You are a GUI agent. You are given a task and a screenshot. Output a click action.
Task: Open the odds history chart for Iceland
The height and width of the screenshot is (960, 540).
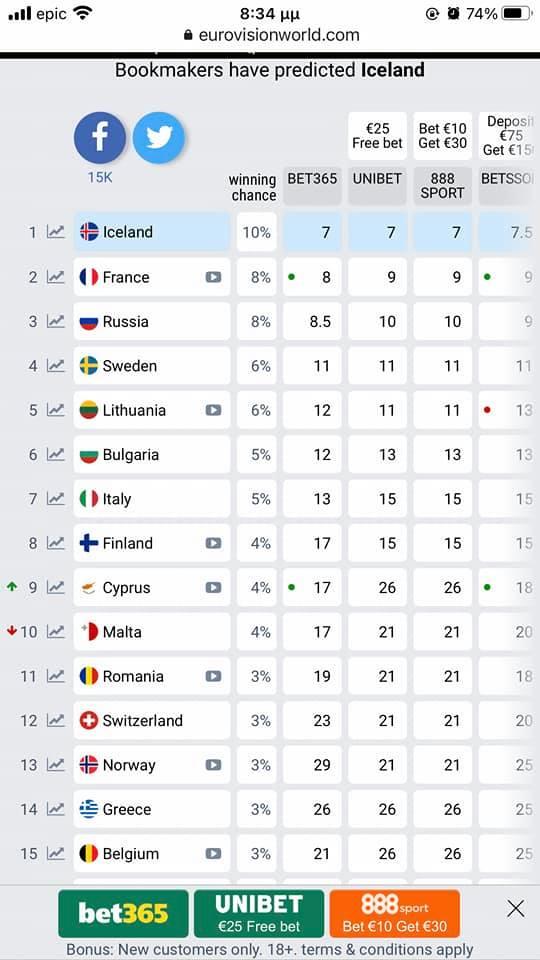pyautogui.click(x=56, y=232)
